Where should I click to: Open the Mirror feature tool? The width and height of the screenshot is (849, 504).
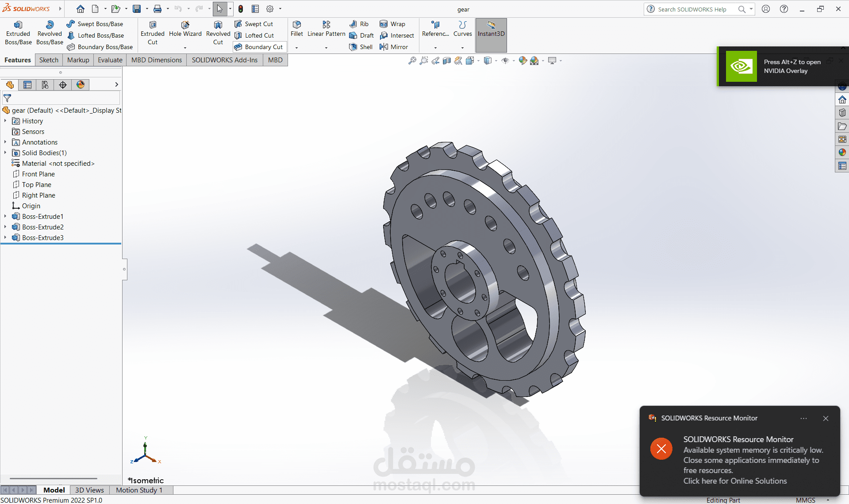click(394, 47)
